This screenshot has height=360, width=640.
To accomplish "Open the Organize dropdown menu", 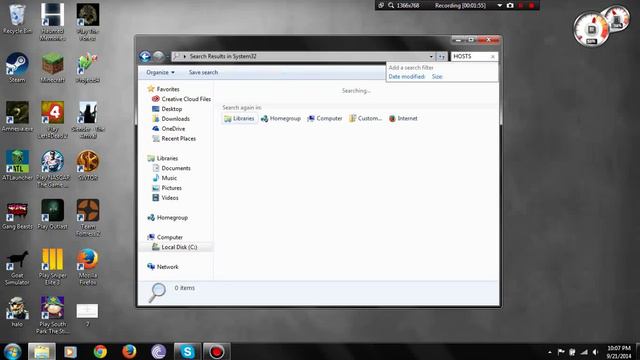I will tap(160, 72).
